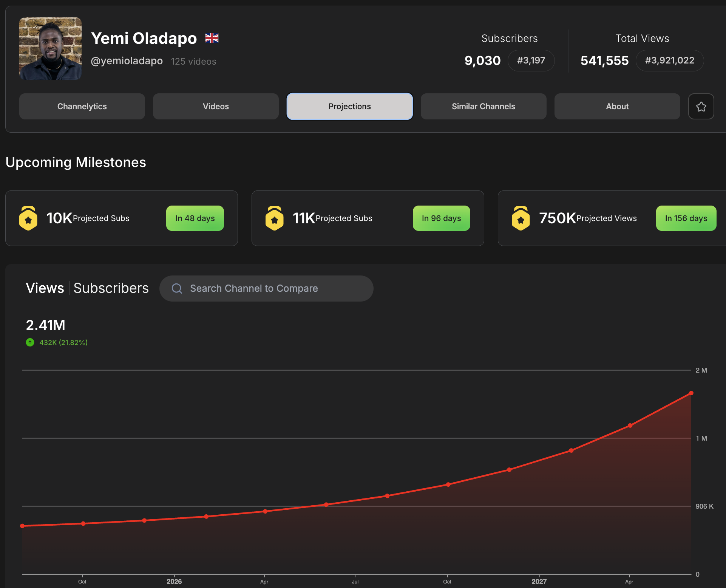Click the UK flag icon
The height and width of the screenshot is (588, 726).
[x=212, y=38]
